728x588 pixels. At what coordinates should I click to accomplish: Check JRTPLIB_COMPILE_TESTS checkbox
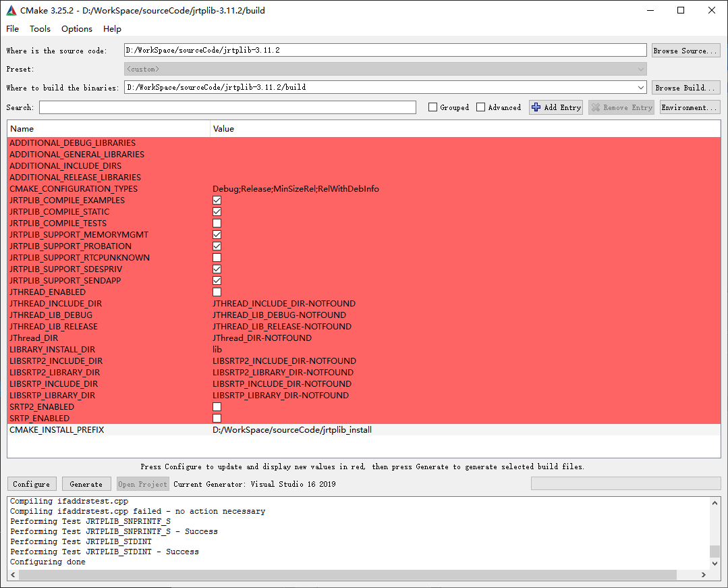click(x=217, y=223)
